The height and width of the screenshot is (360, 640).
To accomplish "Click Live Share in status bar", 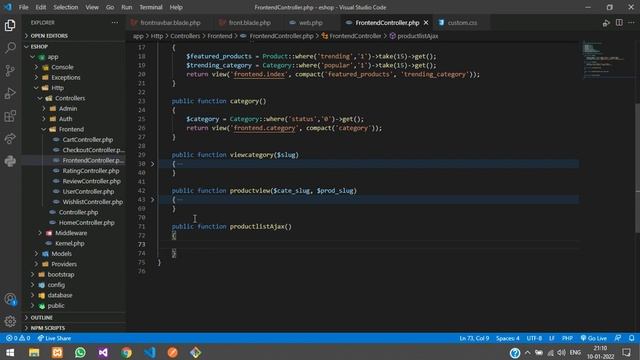I will [54, 338].
